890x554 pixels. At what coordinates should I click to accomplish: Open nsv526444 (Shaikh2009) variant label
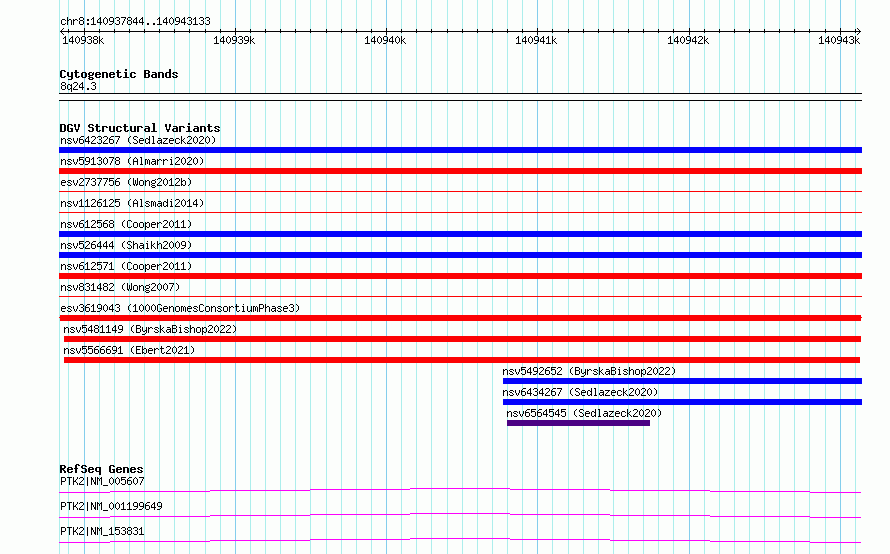(x=126, y=245)
